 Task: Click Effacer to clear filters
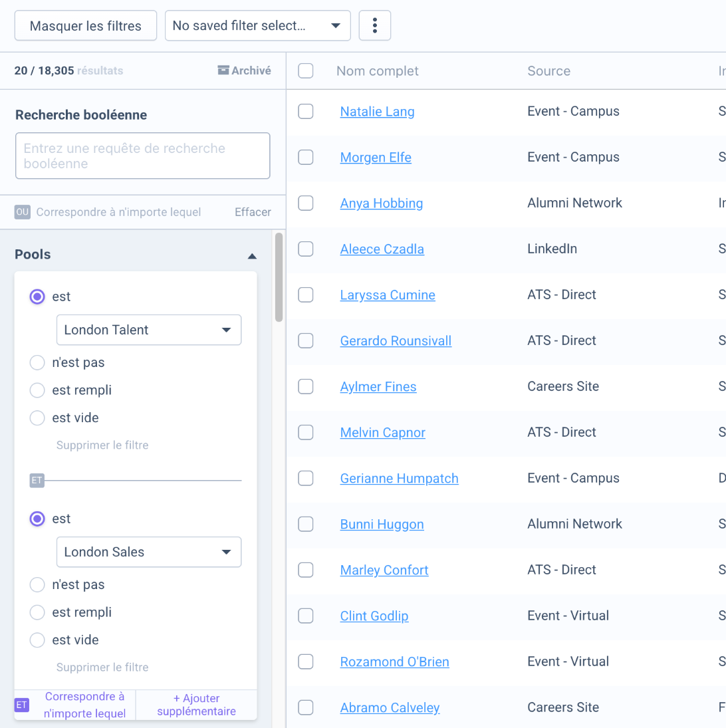coord(253,212)
